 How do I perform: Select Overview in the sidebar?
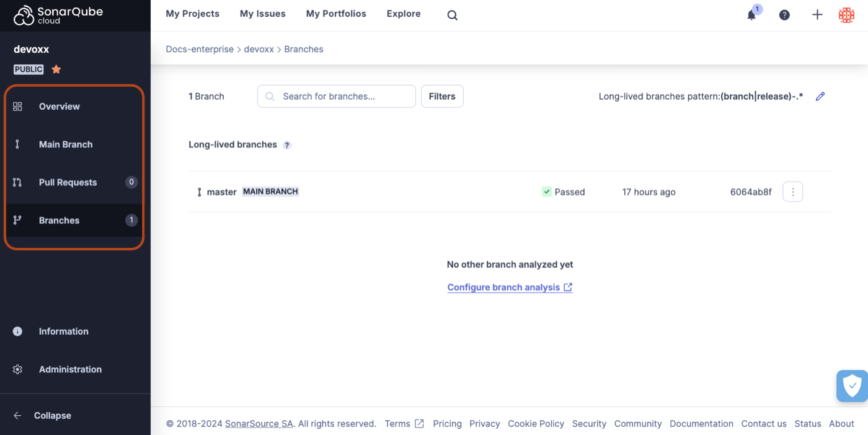[x=59, y=107]
